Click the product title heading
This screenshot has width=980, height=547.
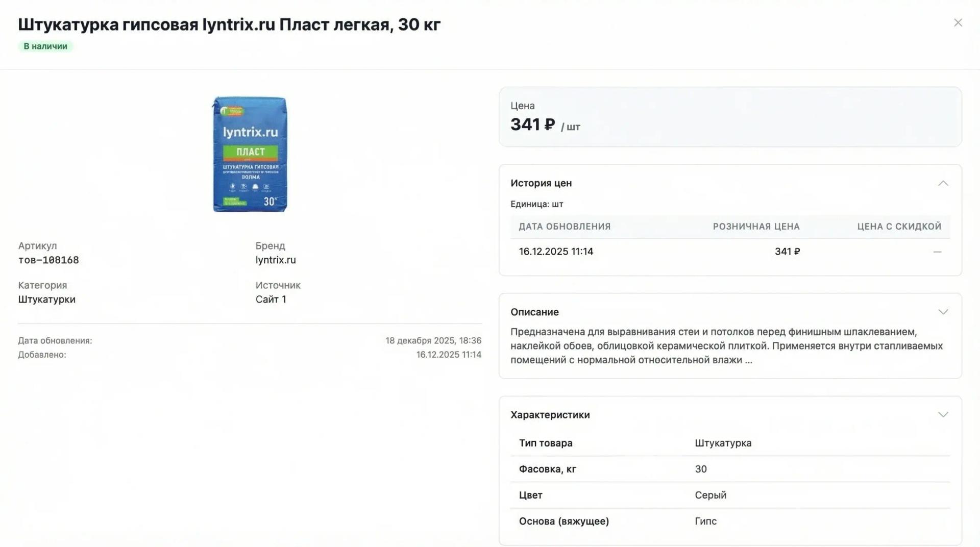[x=229, y=24]
